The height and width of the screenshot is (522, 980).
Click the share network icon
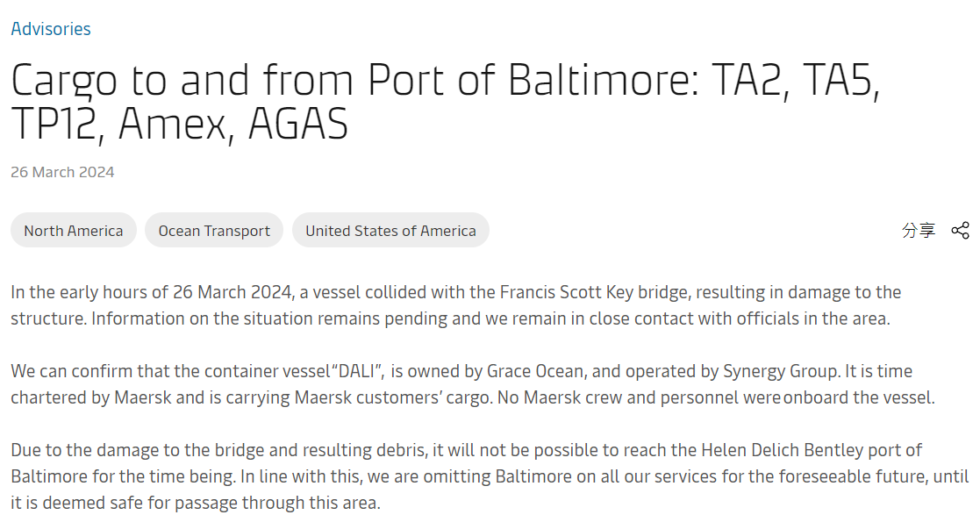coord(960,230)
